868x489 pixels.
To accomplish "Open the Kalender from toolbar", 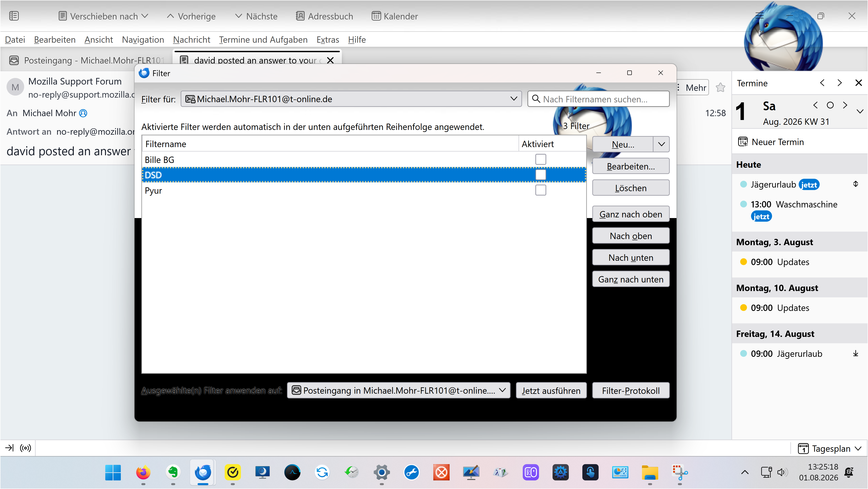I will (394, 16).
